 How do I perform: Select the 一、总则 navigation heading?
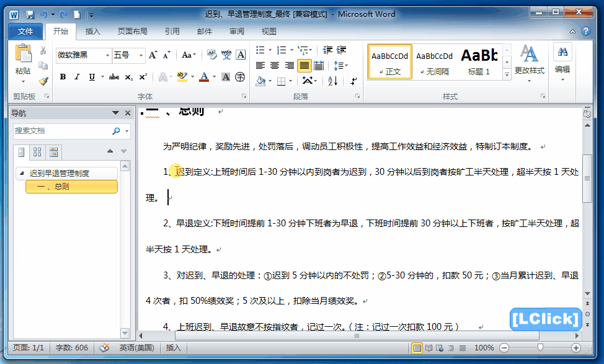click(71, 186)
